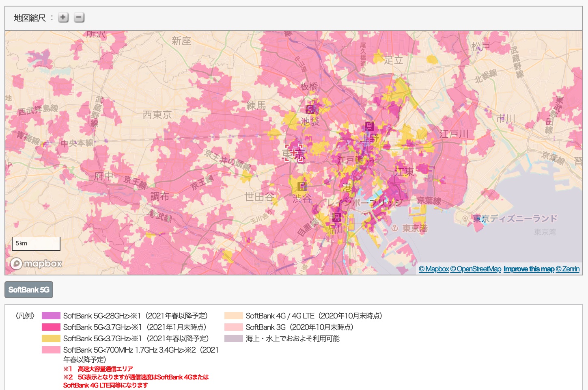Click the peach SoftBank 4G / 4G LTE swatch

coord(234,316)
